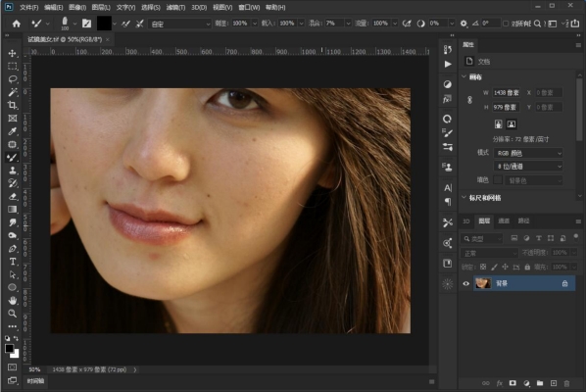Select the Hand tool

click(x=13, y=300)
